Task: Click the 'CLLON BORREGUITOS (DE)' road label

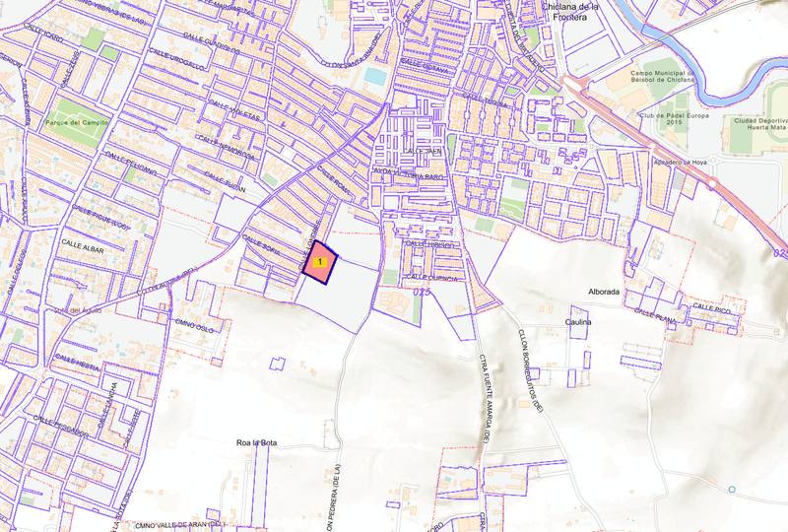Action: tap(531, 370)
